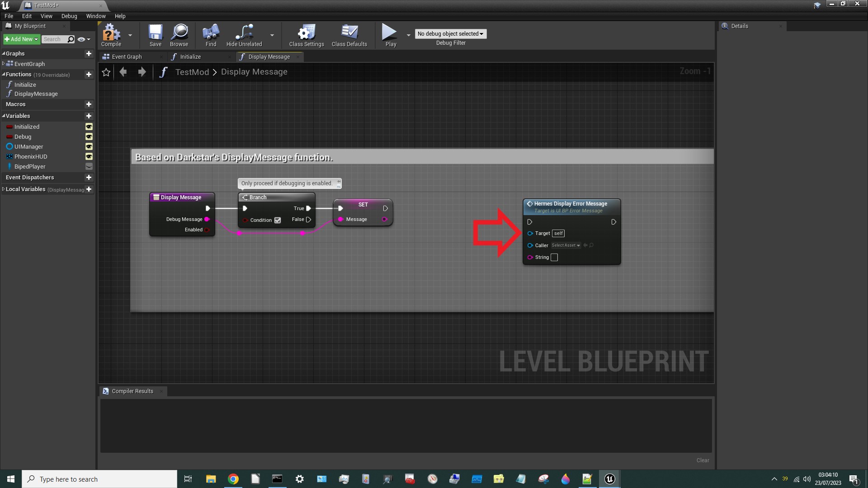This screenshot has width=868, height=488.
Task: Toggle visibility eye for Initialized variable
Action: coord(89,127)
